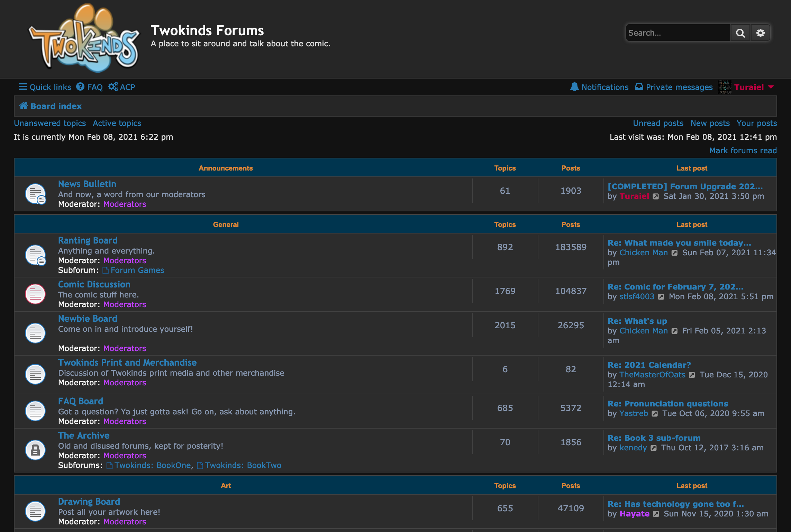The image size is (791, 532).
Task: Click the News Bulletin forum icon
Action: pyautogui.click(x=35, y=194)
